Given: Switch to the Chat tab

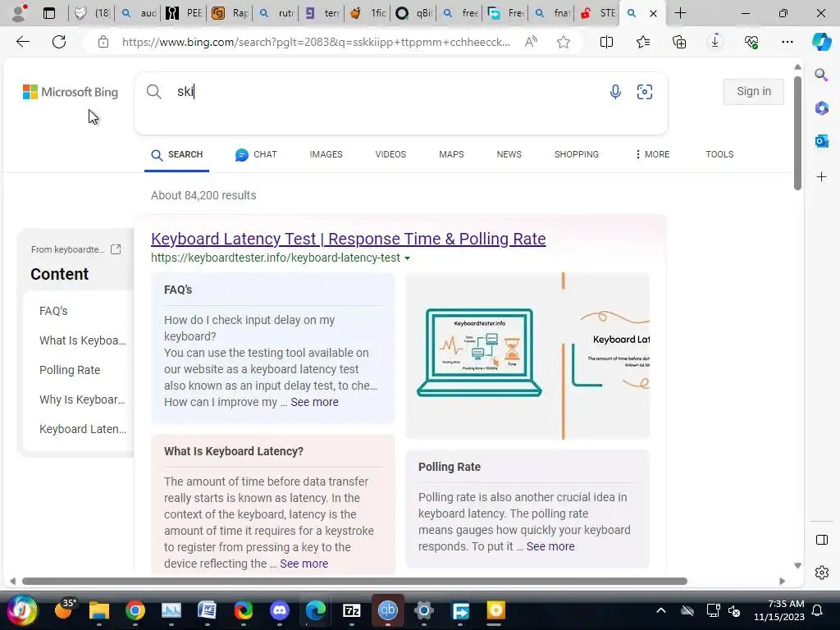Looking at the screenshot, I should [256, 154].
